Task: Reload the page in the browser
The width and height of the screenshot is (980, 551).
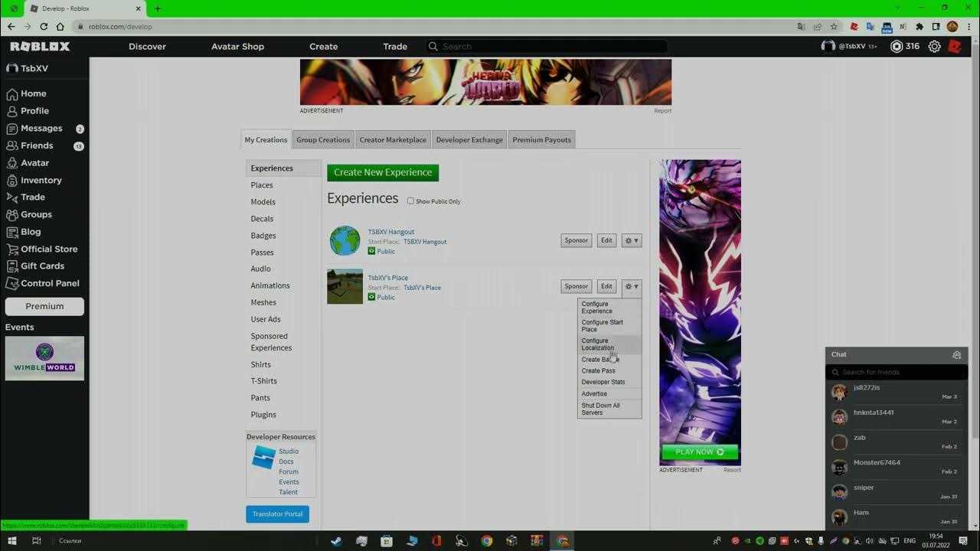Action: (x=44, y=27)
